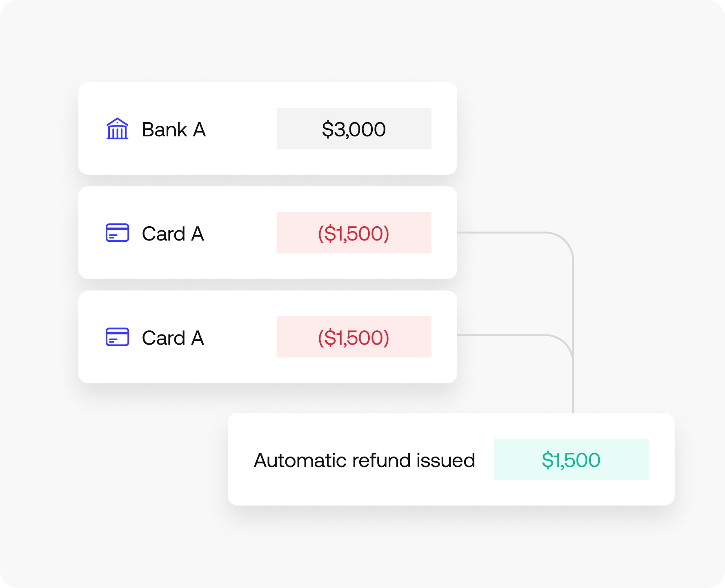Screen dimensions: 725x588
Task: Click the green $1,500 refund amount box
Action: (x=571, y=459)
